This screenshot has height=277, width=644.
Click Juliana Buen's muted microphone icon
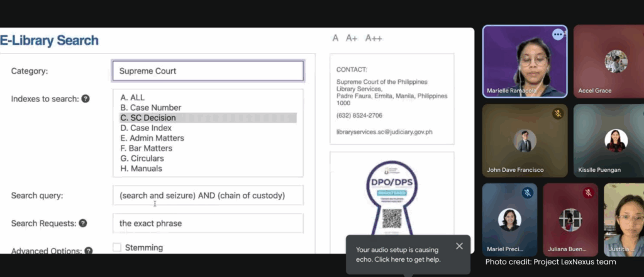click(589, 193)
